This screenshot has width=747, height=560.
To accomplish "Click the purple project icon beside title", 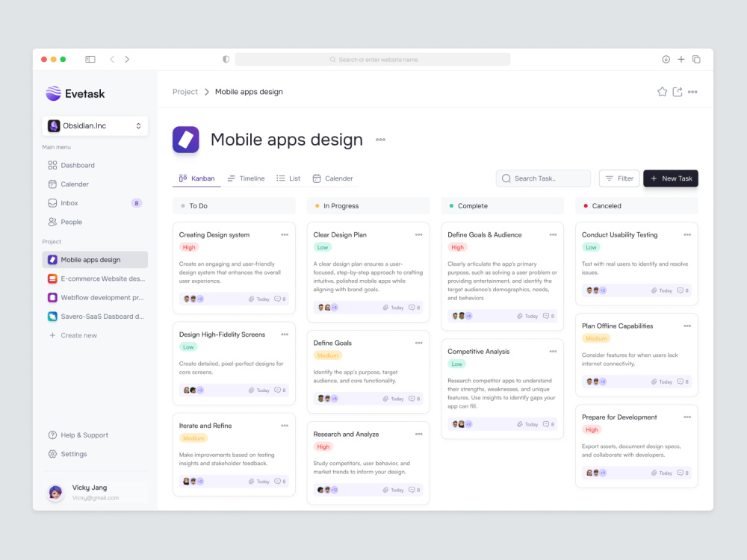I will pyautogui.click(x=186, y=140).
